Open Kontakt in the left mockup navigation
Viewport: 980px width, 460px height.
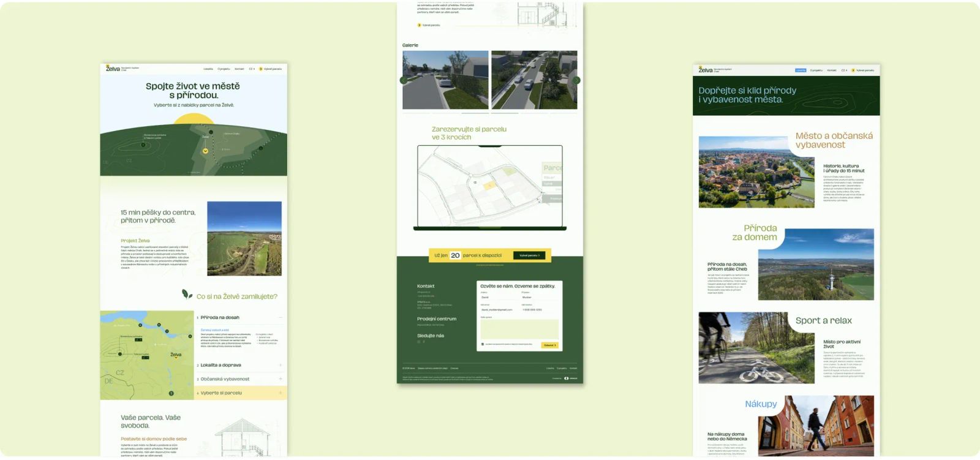coord(239,69)
